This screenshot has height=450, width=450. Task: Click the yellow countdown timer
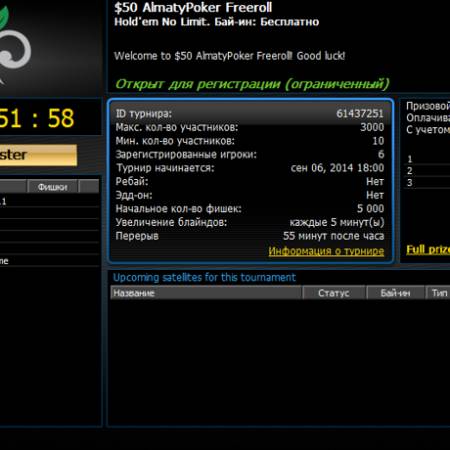point(37,118)
